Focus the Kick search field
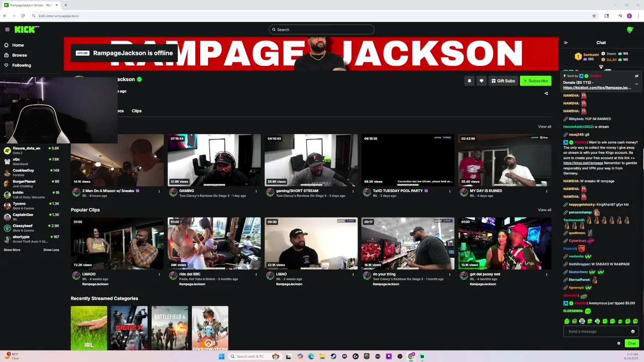Image resolution: width=644 pixels, height=362 pixels. 321,30
